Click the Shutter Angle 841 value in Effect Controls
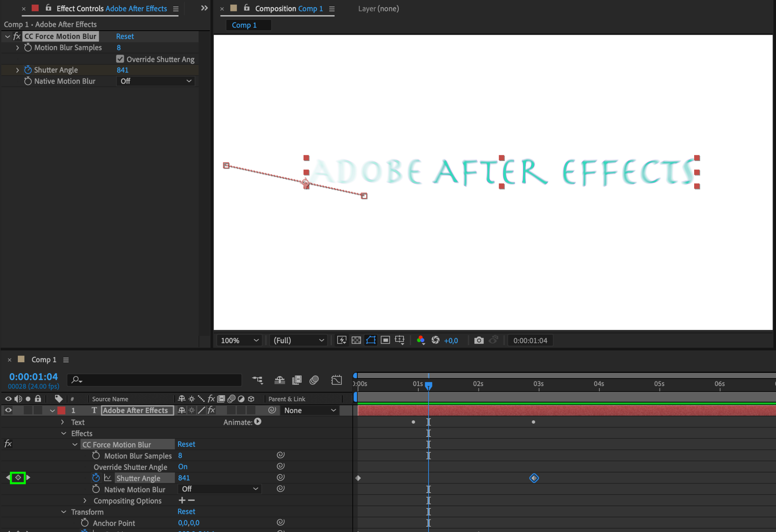The height and width of the screenshot is (532, 776). point(122,70)
